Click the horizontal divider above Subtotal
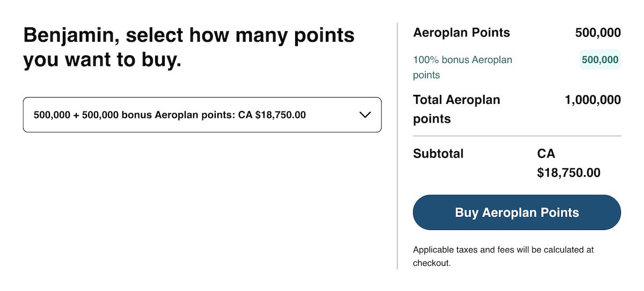Viewport: 644px width, 291px height. 516,136
